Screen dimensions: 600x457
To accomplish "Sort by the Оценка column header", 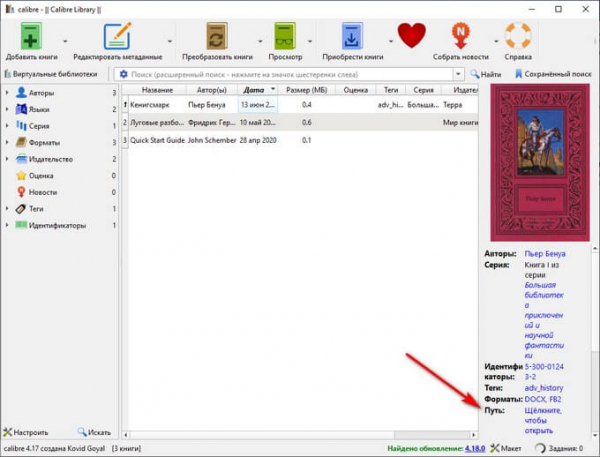I will pos(355,90).
